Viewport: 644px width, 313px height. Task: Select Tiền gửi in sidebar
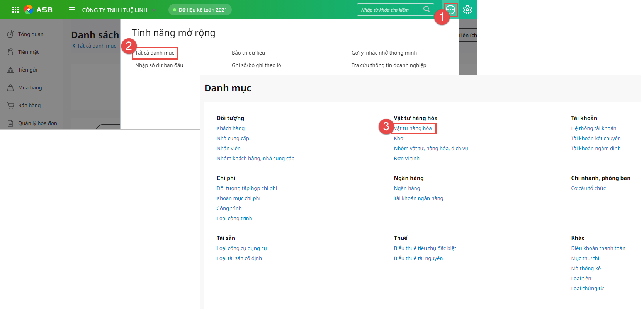point(27,70)
